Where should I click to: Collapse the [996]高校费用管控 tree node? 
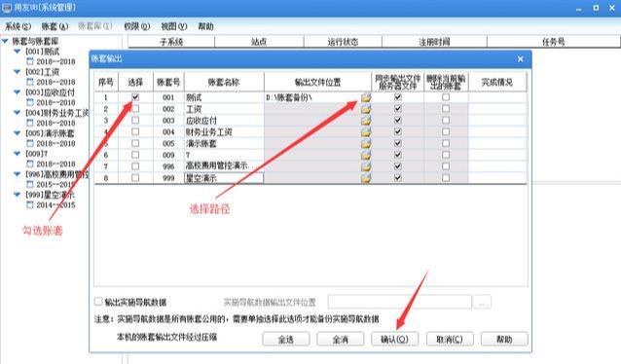point(17,174)
